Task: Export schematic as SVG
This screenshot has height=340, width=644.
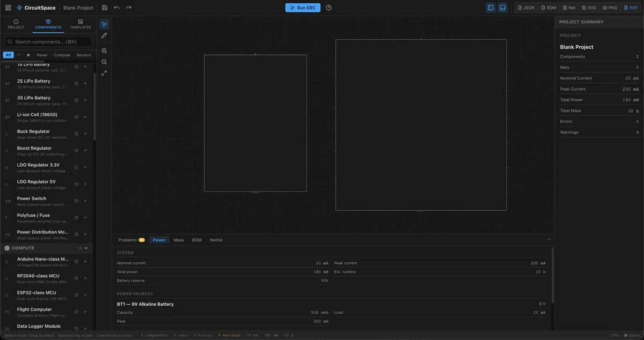Action: pos(589,8)
